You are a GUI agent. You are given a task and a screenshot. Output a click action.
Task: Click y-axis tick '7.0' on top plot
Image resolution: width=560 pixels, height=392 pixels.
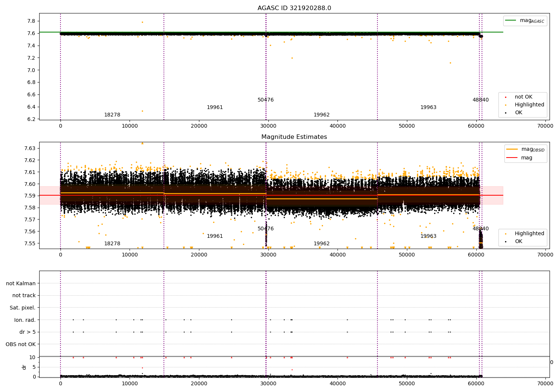click(x=31, y=70)
